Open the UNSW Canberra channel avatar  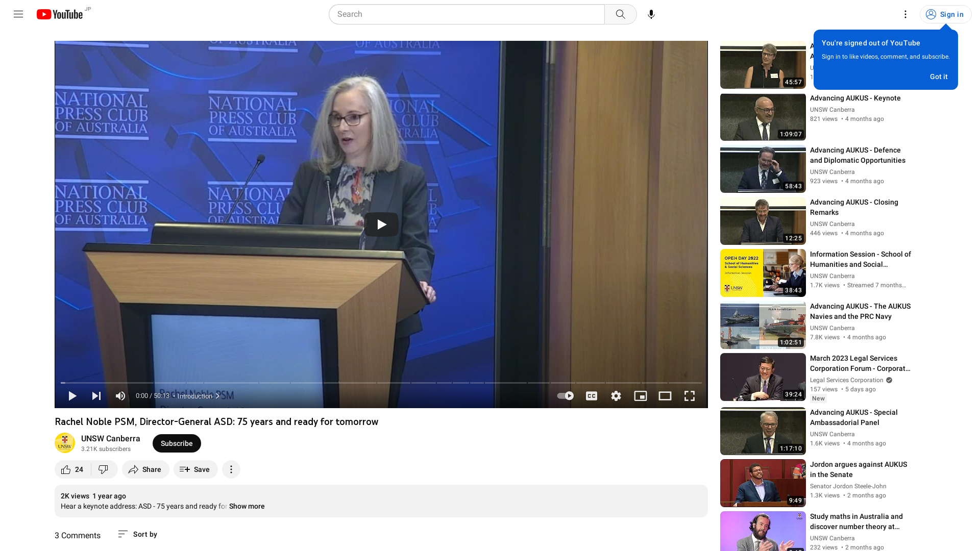pyautogui.click(x=65, y=443)
